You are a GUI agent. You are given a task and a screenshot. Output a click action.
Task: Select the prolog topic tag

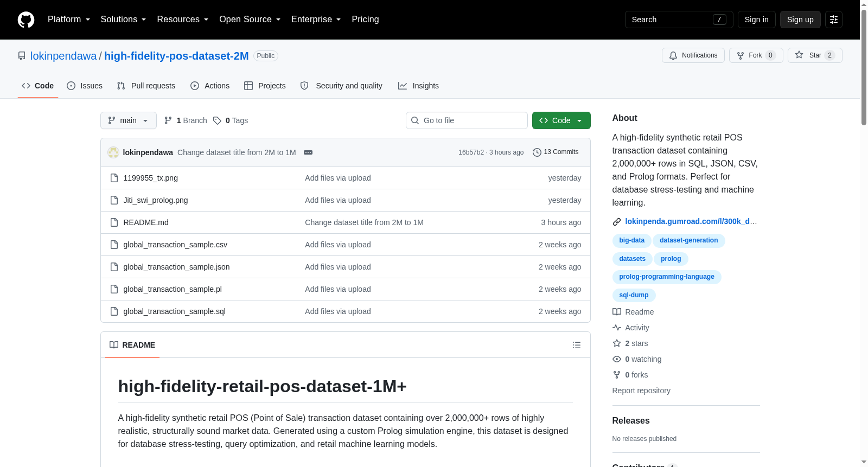(x=671, y=259)
